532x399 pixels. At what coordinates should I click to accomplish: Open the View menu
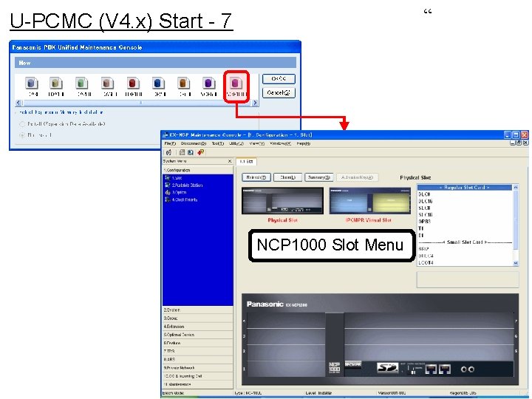tap(257, 143)
